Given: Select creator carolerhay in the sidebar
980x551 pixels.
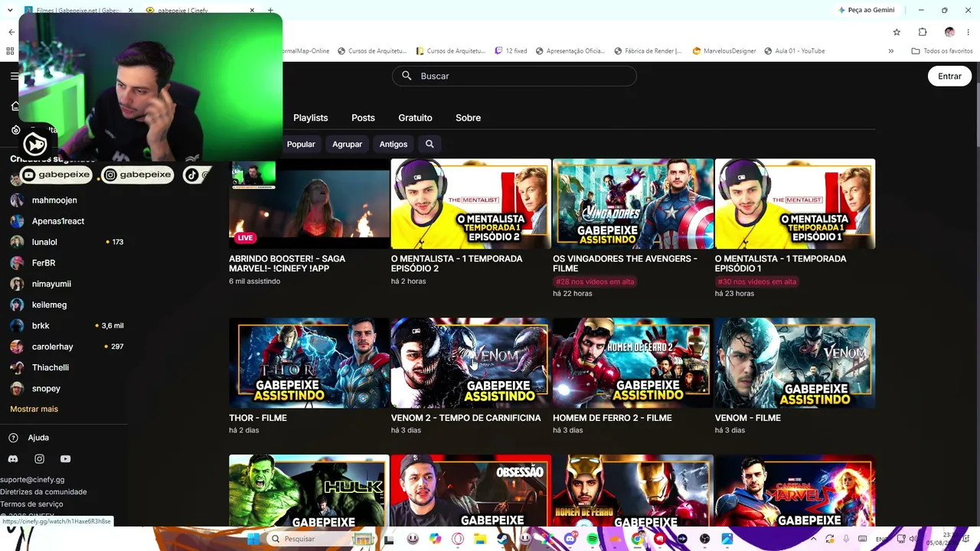Looking at the screenshot, I should click(52, 347).
